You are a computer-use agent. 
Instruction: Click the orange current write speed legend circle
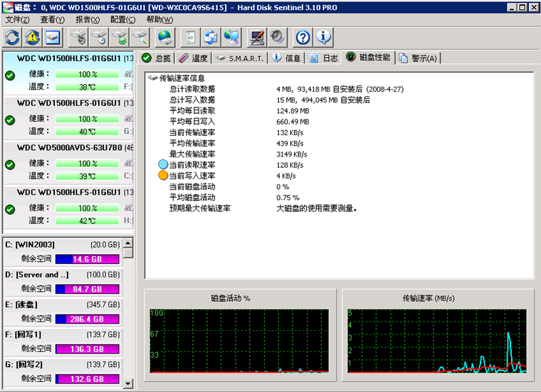click(x=163, y=176)
